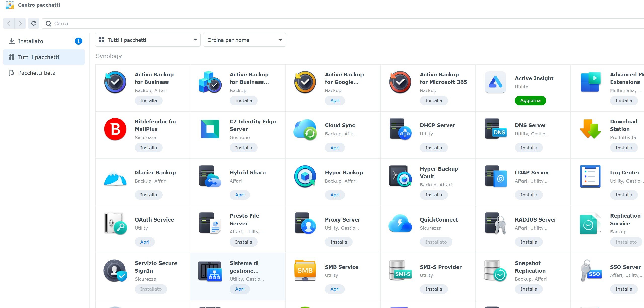Open Pacchetti beta in sidebar
The image size is (644, 308).
tap(36, 73)
